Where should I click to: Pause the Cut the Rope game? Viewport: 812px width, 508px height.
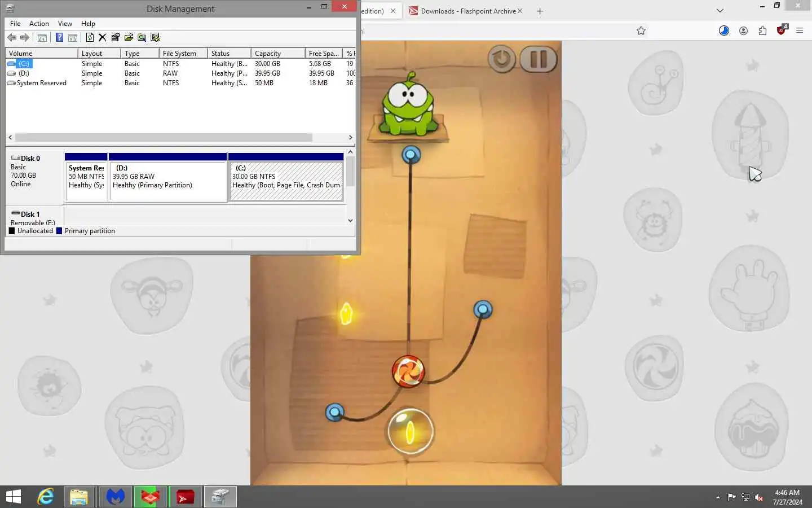pos(539,59)
